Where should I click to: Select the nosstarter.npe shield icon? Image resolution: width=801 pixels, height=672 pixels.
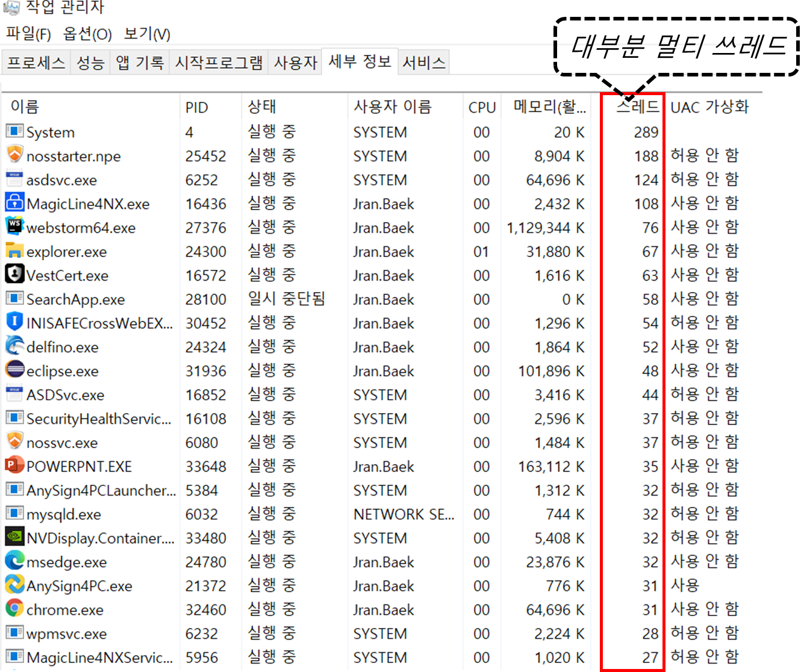(x=14, y=154)
